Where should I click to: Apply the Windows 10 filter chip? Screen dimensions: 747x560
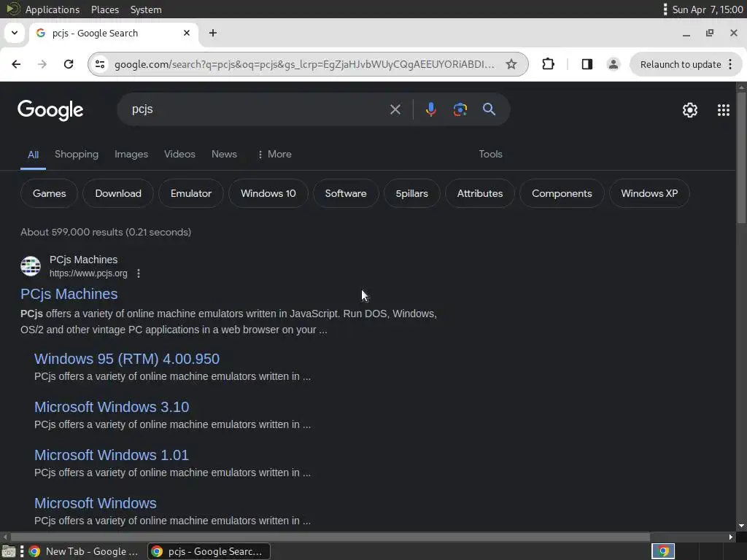coord(268,193)
